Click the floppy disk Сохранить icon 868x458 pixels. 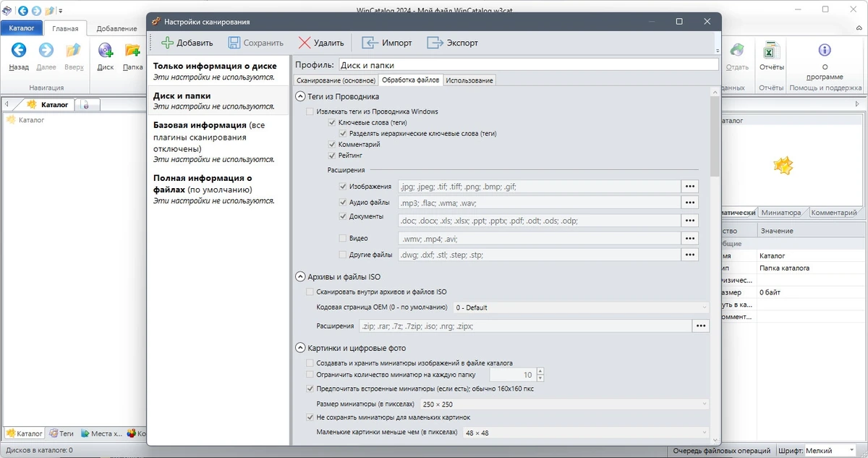(234, 43)
